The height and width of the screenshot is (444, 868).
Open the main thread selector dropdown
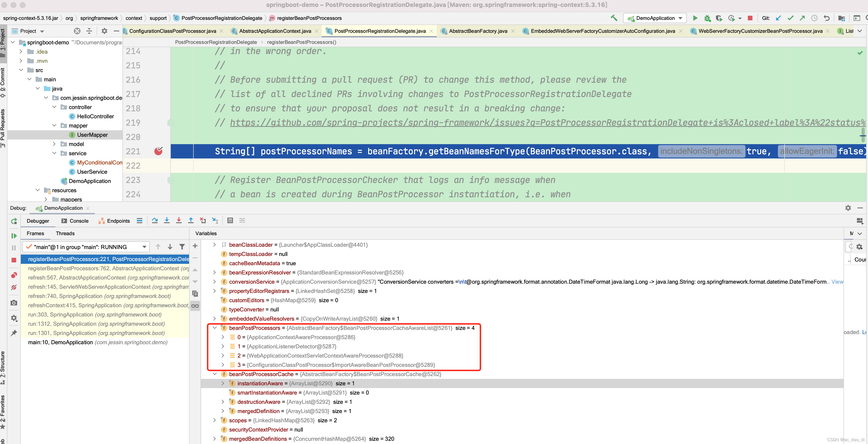[x=86, y=247]
